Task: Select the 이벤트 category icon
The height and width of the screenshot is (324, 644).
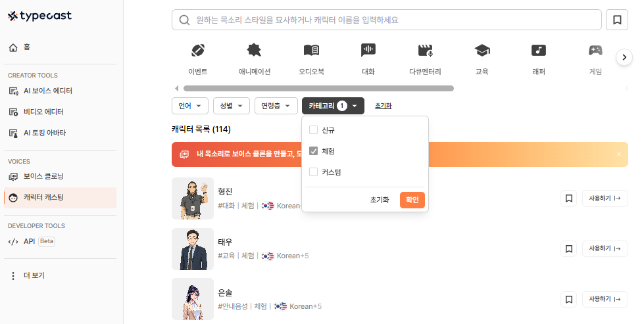Action: coord(197,51)
